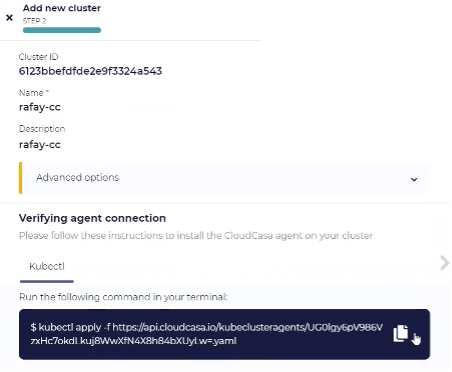Expand the Advanced options chevron
The image size is (452, 372).
click(x=414, y=179)
